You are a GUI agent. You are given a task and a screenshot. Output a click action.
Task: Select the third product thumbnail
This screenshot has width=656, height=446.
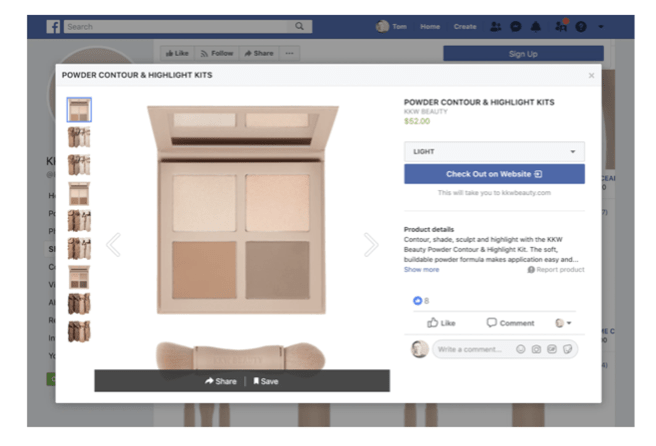point(79,165)
